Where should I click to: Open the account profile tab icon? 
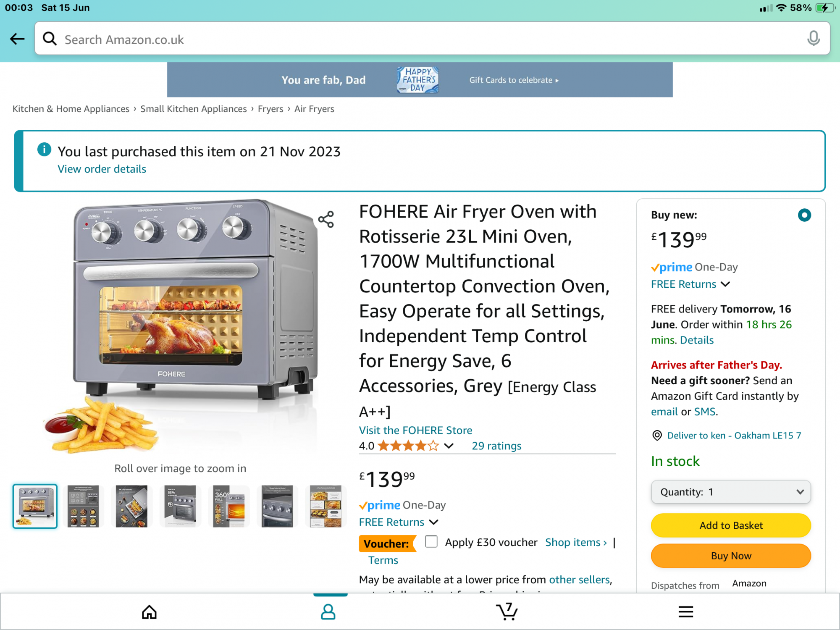click(x=328, y=612)
